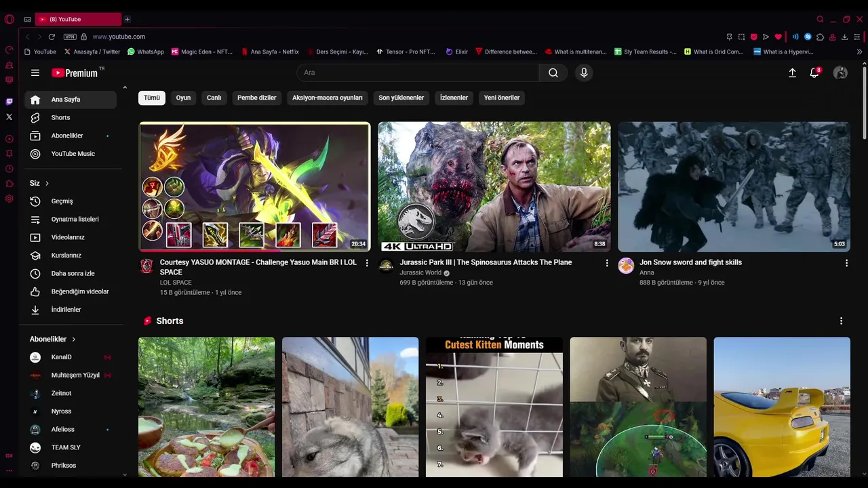Select the Canlı filter chip
Image resolution: width=868 pixels, height=488 pixels.
tap(214, 98)
